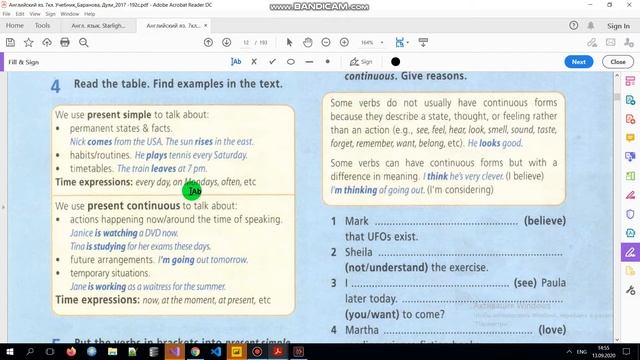This screenshot has width=640, height=360.
Task: Open the Tools tab
Action: coord(42,25)
